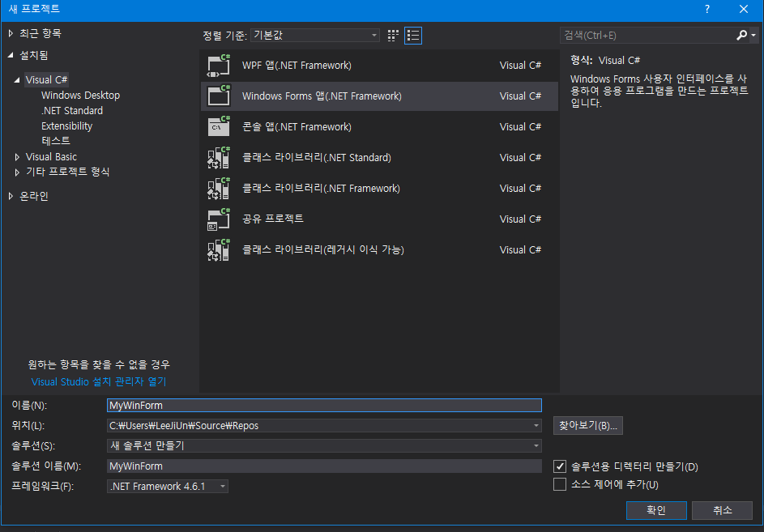Switch to small icons grid view
Viewport: 764px width, 532px height.
393,36
